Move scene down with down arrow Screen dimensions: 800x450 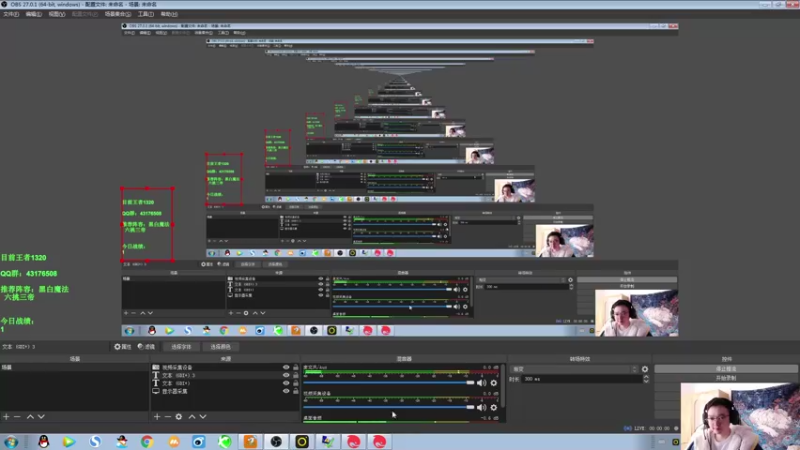41,417
